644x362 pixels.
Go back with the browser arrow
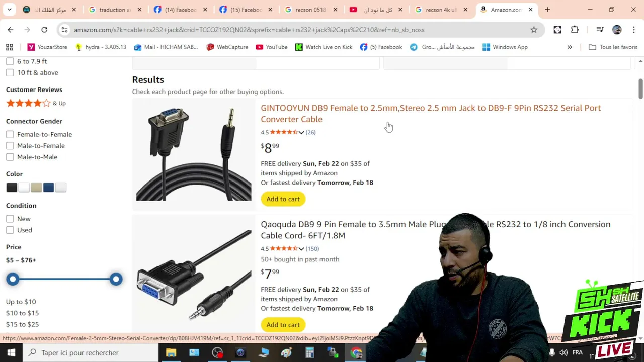point(11,30)
